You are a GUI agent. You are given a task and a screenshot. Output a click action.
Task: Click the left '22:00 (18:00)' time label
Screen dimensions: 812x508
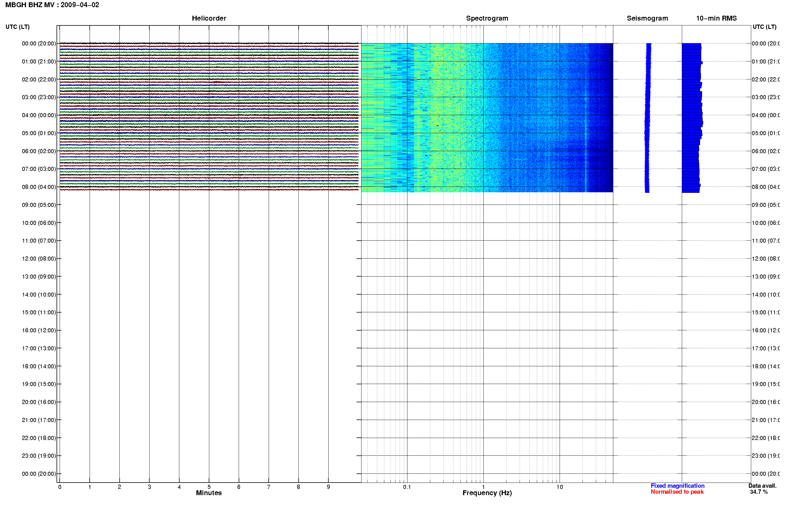[39, 438]
